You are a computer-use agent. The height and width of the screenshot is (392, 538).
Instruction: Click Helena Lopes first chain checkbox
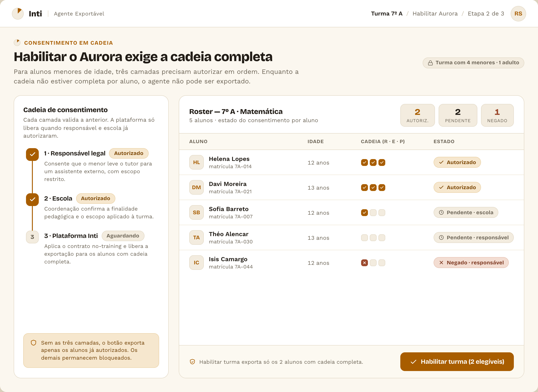[364, 162]
